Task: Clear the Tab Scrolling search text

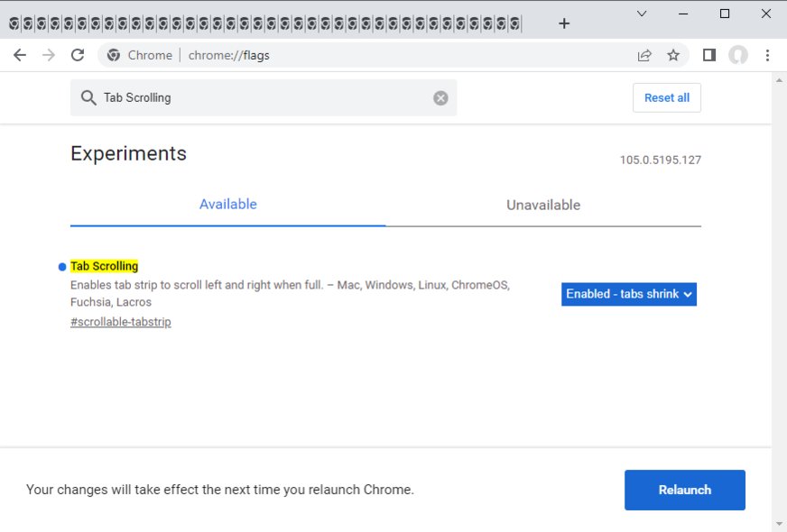Action: tap(440, 98)
